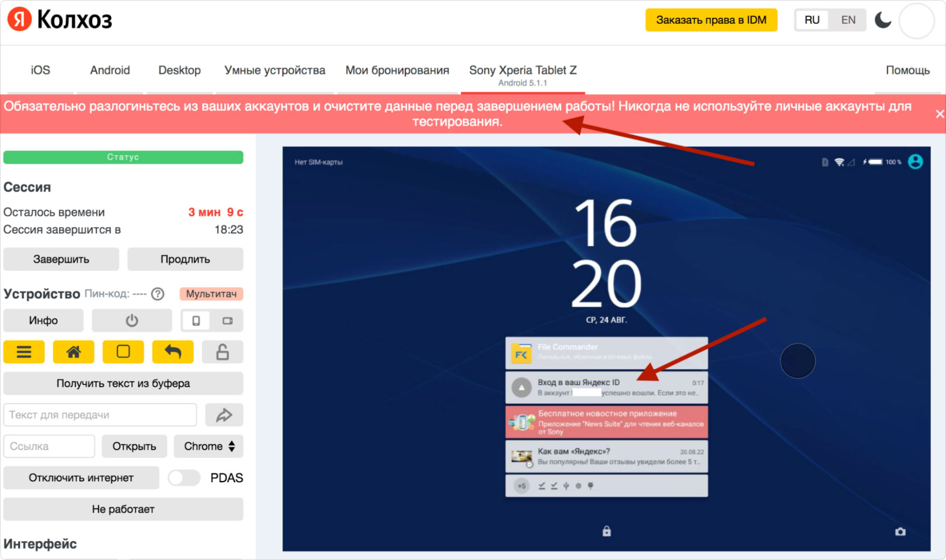Open Мои бронирования tab
Image resolution: width=946 pixels, height=560 pixels.
tap(397, 70)
